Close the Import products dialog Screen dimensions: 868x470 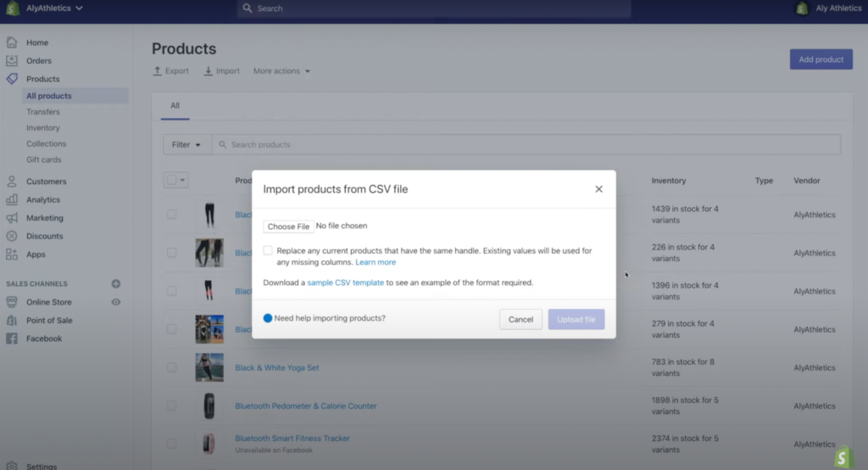(x=598, y=189)
